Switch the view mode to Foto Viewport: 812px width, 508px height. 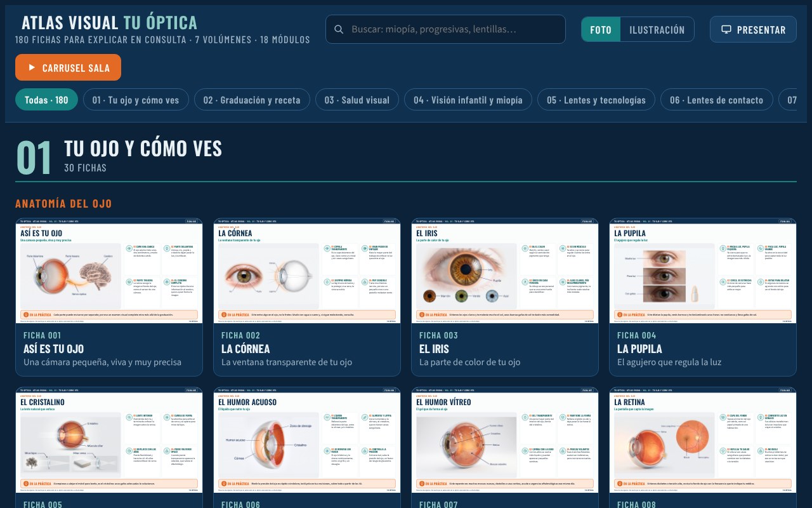601,30
